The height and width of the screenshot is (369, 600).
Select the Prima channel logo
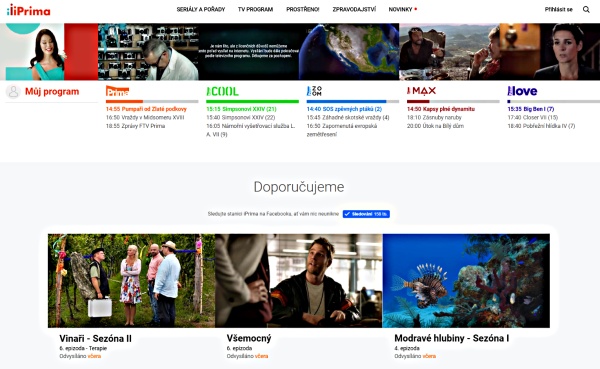(117, 91)
